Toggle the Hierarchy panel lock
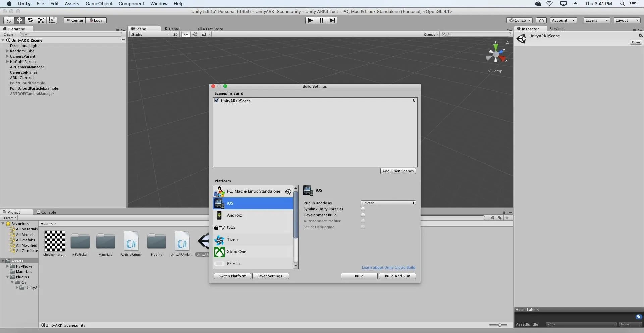 click(x=117, y=29)
